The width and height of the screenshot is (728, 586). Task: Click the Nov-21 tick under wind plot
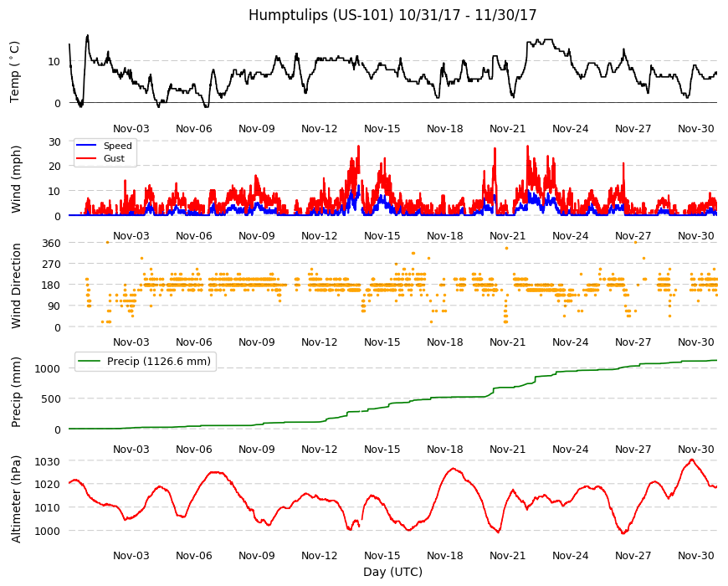(x=507, y=235)
